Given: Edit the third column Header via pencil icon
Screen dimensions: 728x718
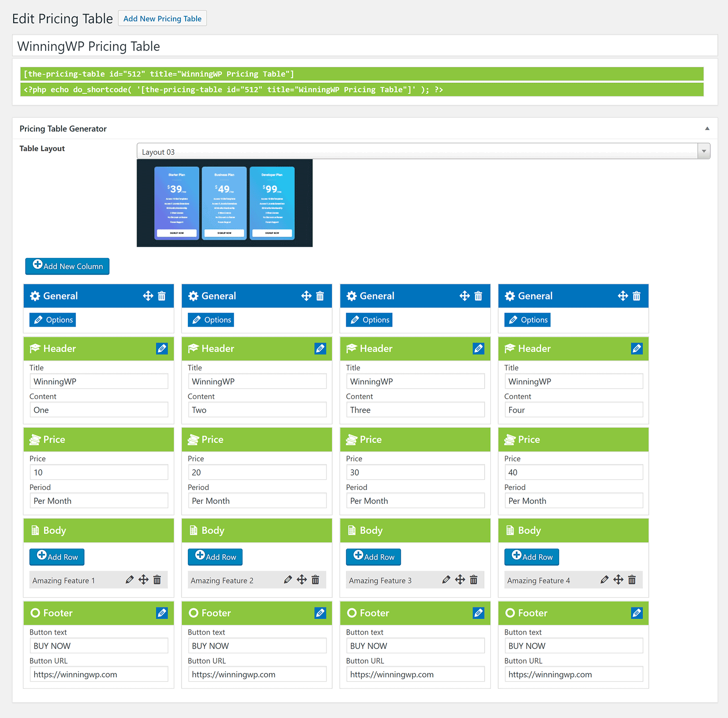Looking at the screenshot, I should coord(479,349).
